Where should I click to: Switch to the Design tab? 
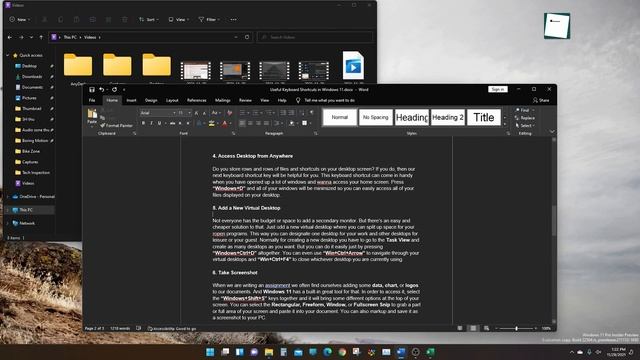coord(151,100)
